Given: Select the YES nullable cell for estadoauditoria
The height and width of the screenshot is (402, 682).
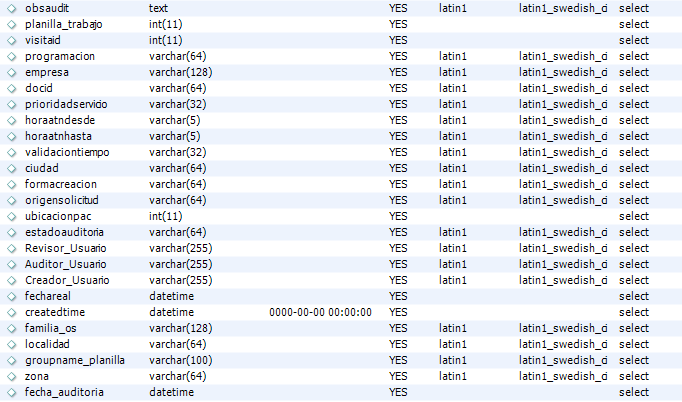Looking at the screenshot, I should pyautogui.click(x=398, y=232).
